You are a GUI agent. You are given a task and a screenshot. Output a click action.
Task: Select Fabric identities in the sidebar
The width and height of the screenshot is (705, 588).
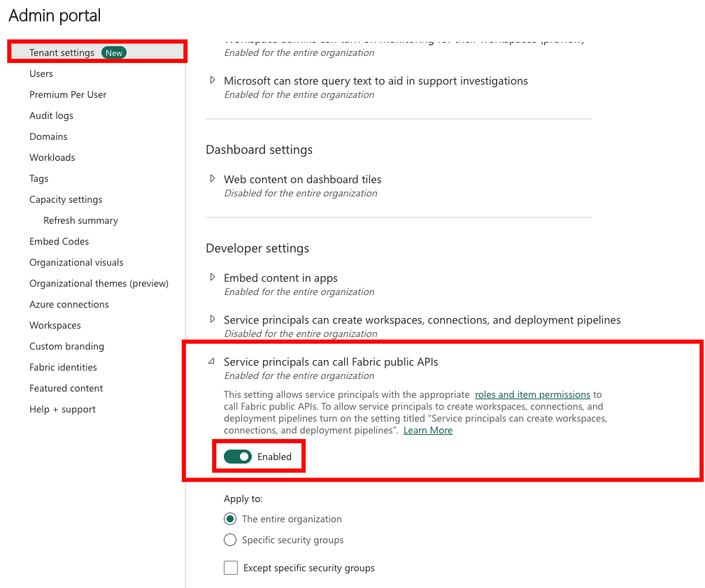tap(63, 367)
